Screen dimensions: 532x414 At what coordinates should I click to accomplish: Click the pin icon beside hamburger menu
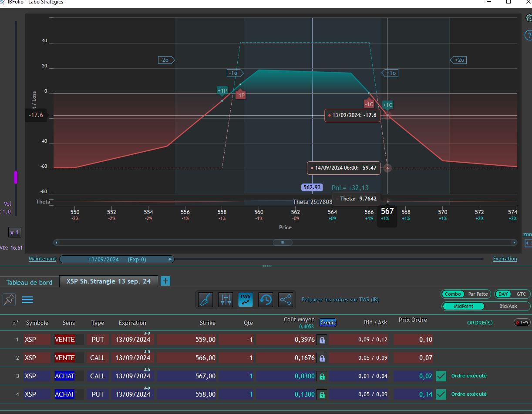pyautogui.click(x=9, y=300)
